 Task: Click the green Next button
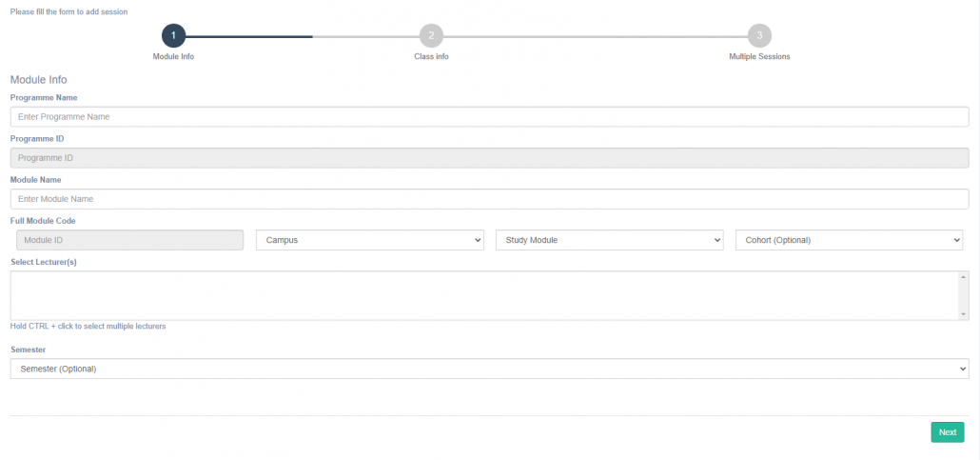coord(947,432)
